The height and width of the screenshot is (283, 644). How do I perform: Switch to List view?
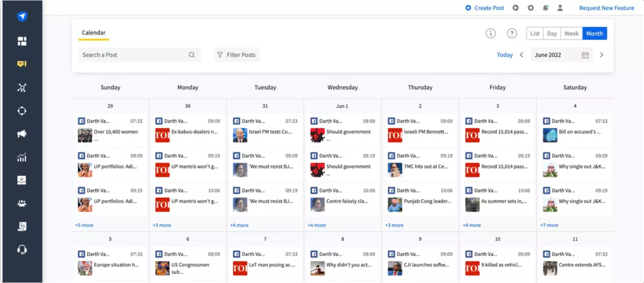tap(535, 33)
